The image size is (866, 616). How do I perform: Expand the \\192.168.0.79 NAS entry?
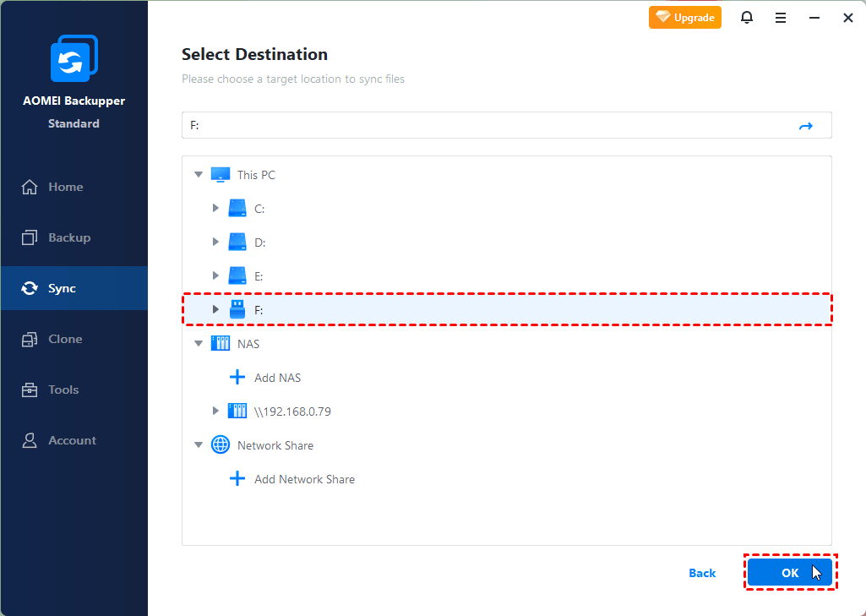click(215, 412)
